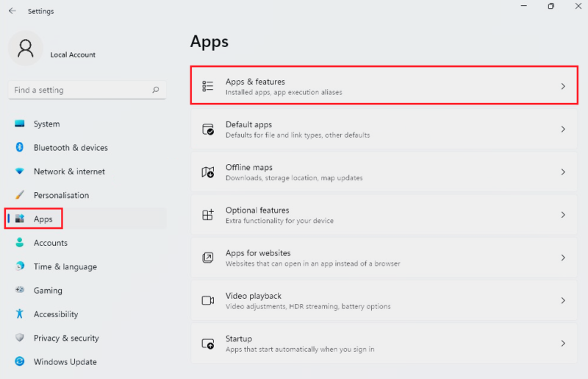Open the Default apps settings row
The width and height of the screenshot is (588, 379).
[x=382, y=130]
